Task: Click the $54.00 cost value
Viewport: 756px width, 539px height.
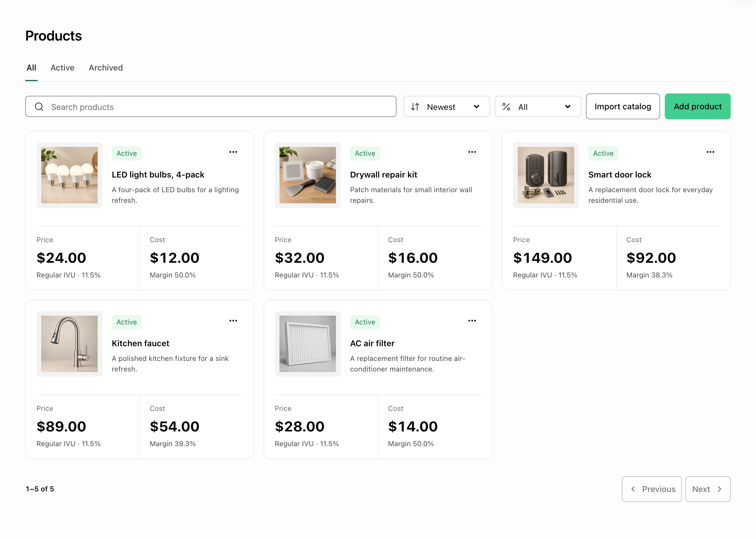Action: click(174, 426)
